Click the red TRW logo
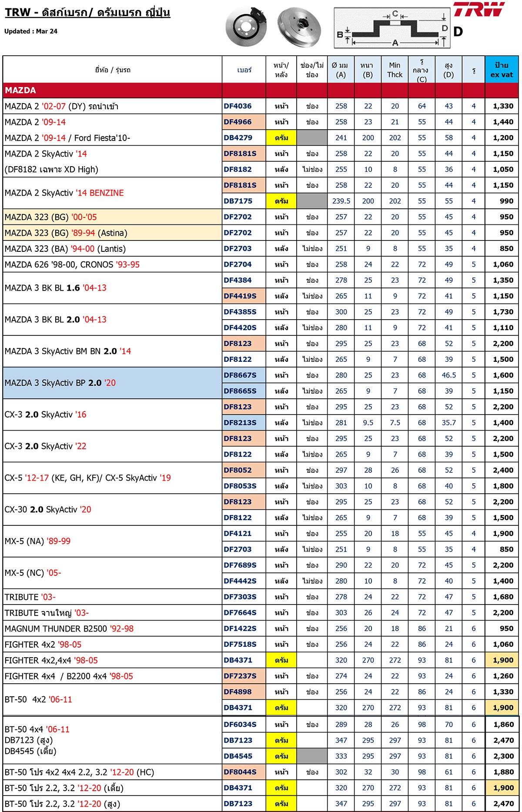The image size is (522, 812). coord(479,9)
